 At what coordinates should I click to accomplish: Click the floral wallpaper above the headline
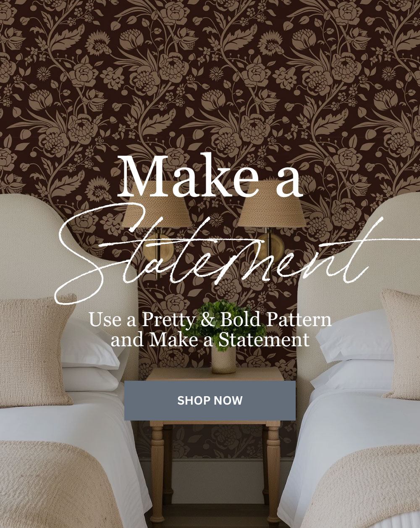pyautogui.click(x=210, y=76)
